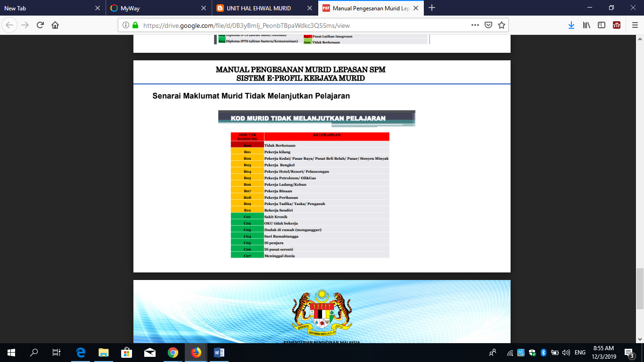
Task: Click the Forward navigation arrow
Action: (x=25, y=25)
